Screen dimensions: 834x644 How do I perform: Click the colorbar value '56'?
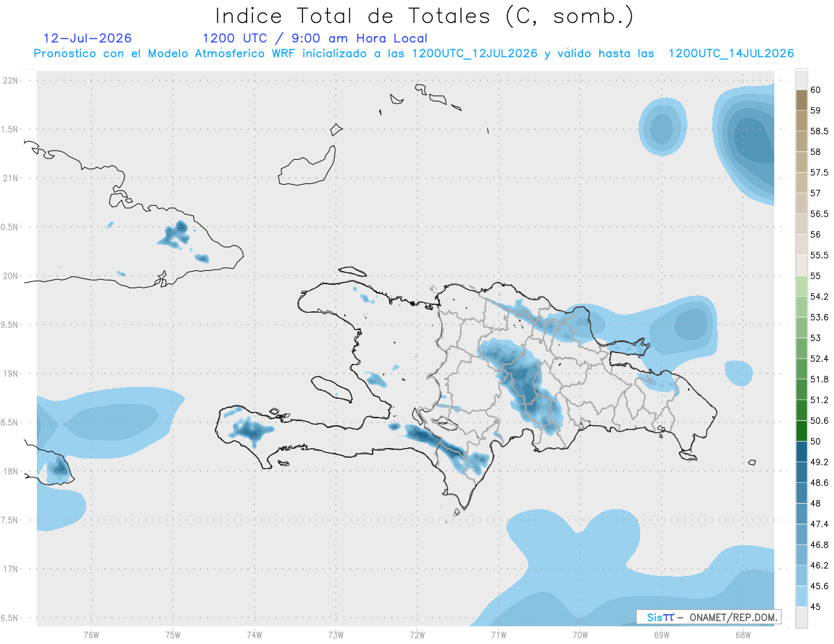[816, 235]
